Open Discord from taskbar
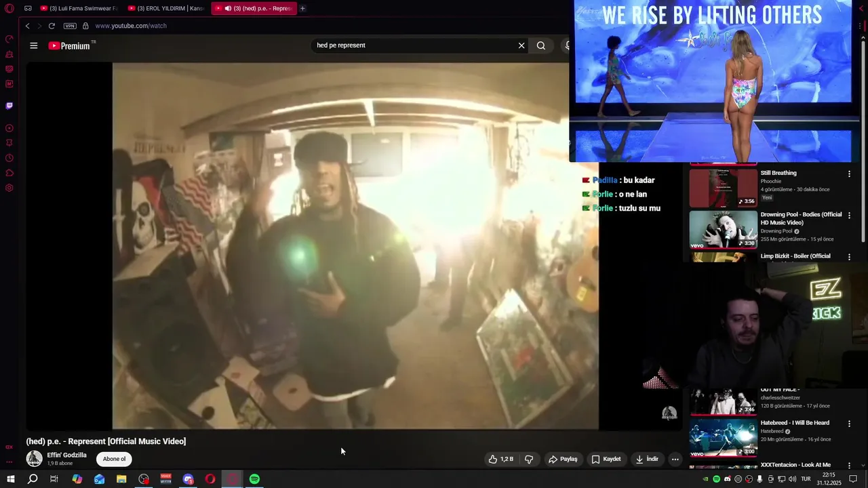 [x=188, y=479]
